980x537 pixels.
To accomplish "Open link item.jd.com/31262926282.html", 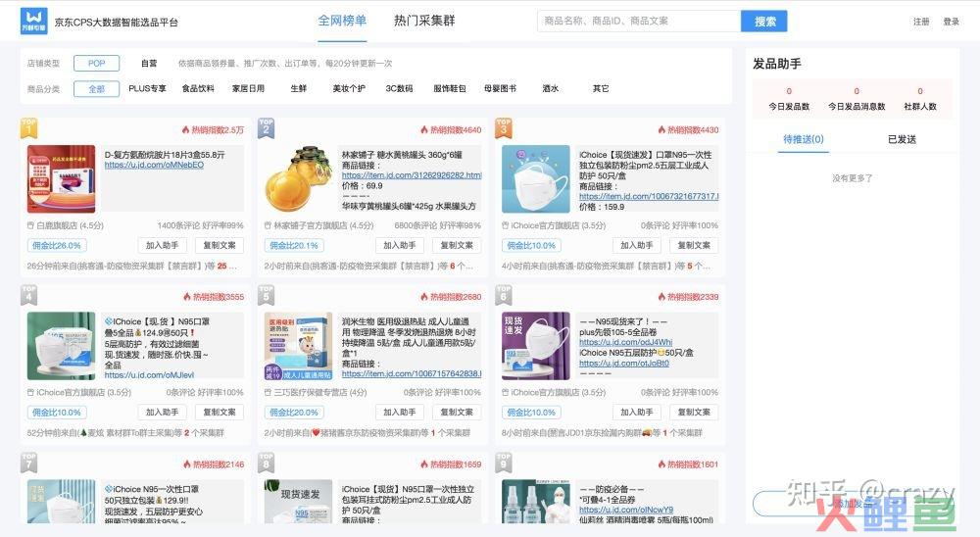I will pos(412,175).
